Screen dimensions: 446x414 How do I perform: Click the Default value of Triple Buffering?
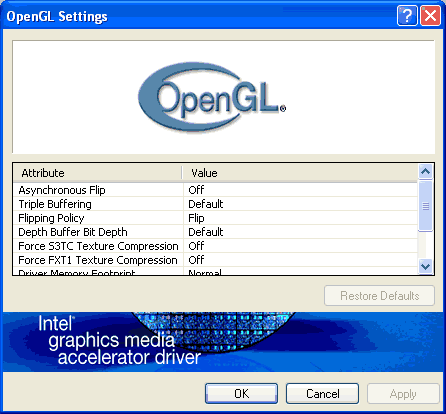tap(206, 204)
